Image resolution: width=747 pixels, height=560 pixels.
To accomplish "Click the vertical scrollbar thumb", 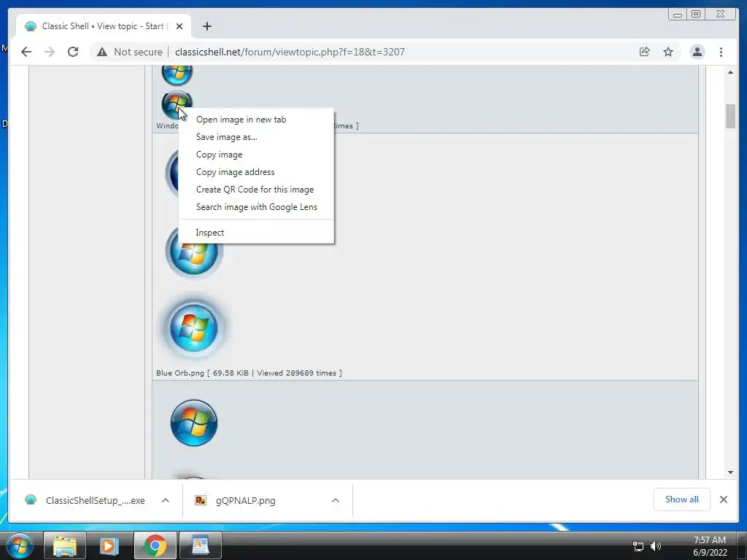I will (730, 116).
